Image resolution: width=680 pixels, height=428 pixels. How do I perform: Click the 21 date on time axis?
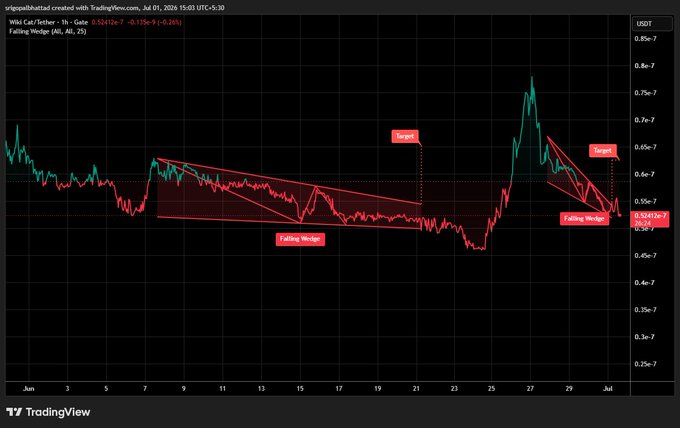pyautogui.click(x=416, y=389)
